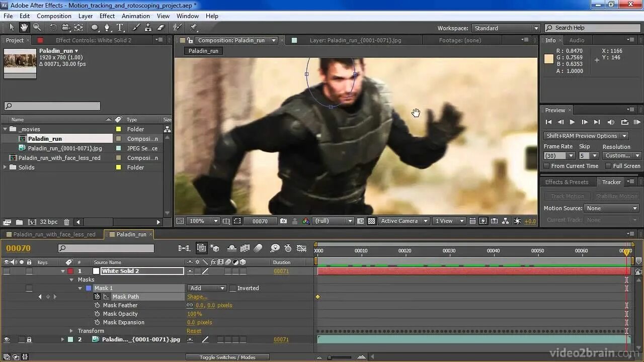Screen dimensions: 644x362
Task: Select the Rotation tool
Action: tap(53, 27)
